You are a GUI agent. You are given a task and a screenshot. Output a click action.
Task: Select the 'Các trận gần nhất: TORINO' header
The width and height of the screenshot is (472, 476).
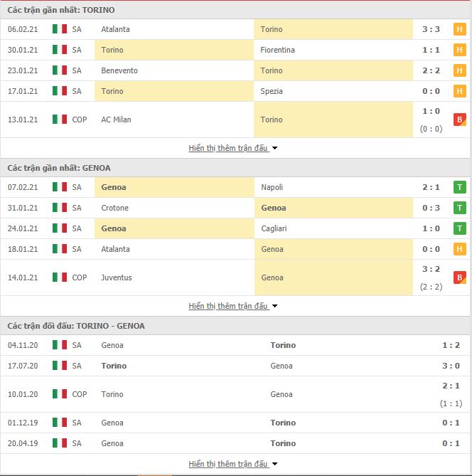point(235,10)
